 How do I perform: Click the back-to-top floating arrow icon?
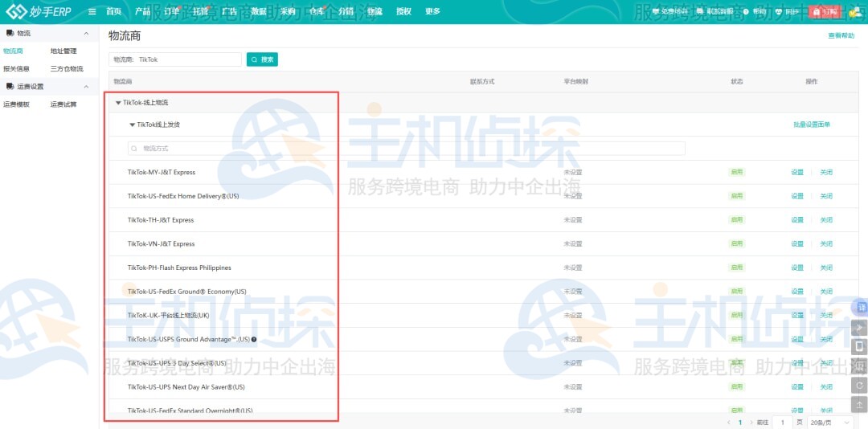859,406
